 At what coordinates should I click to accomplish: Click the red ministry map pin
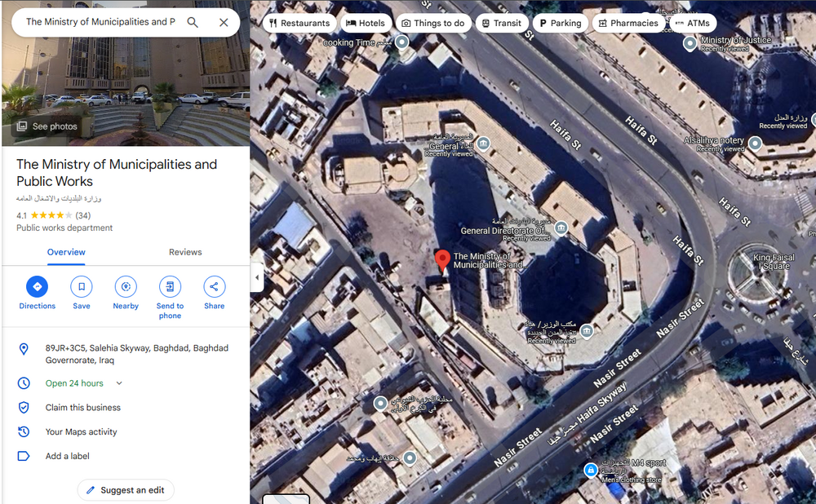(x=442, y=261)
